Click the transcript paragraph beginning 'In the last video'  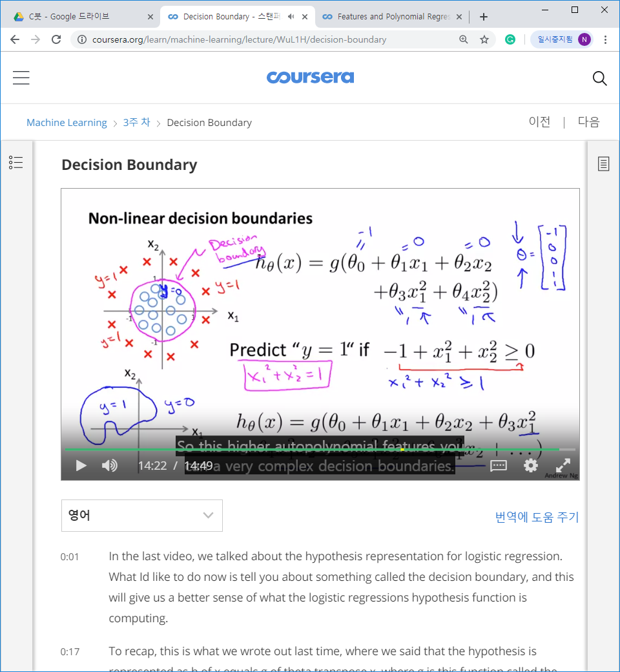341,587
